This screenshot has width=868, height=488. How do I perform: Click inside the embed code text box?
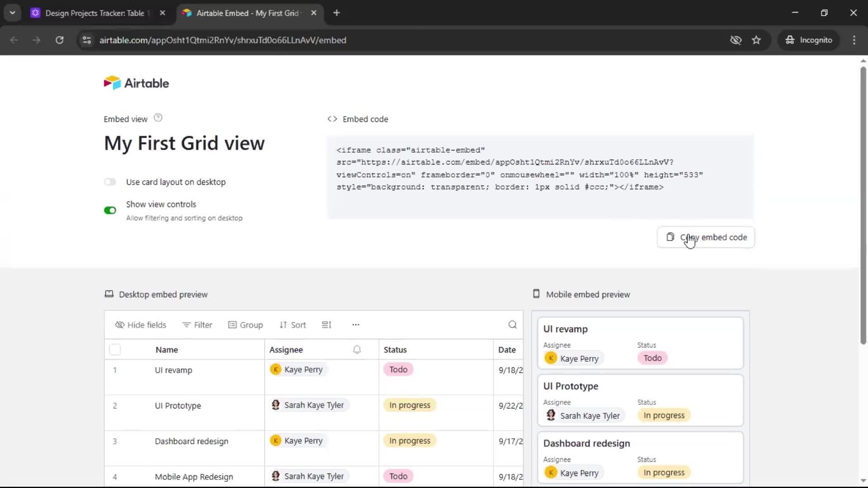(540, 177)
